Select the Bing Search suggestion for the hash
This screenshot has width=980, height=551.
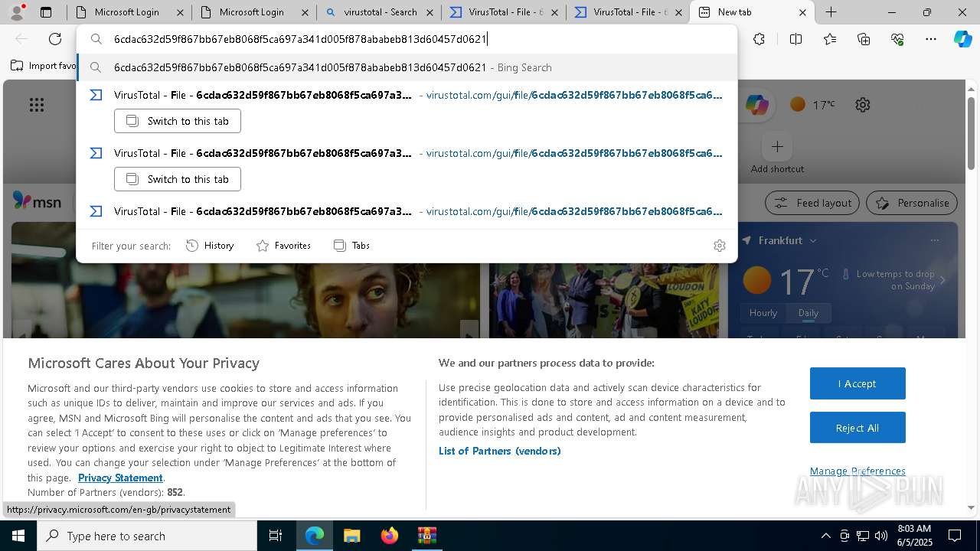tap(407, 67)
